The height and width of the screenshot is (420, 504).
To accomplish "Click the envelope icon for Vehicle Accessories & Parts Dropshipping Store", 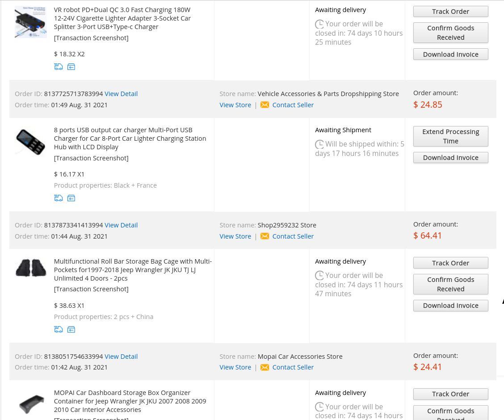I will tap(265, 105).
